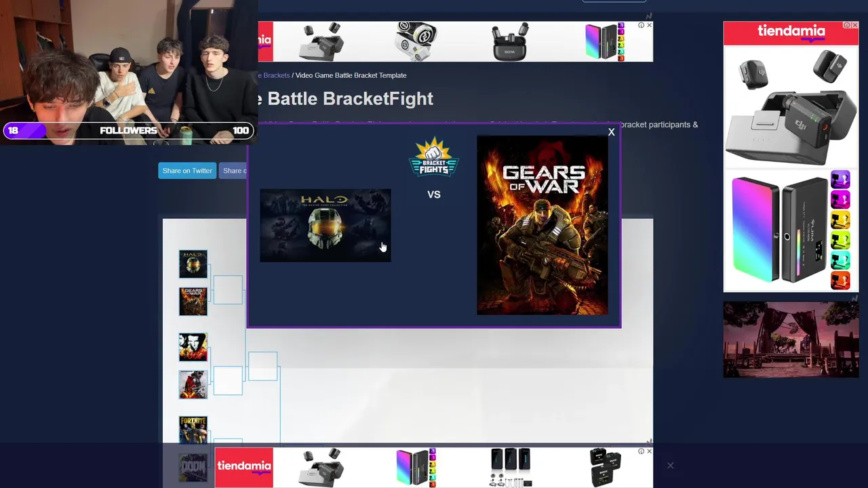Open ad info icon on bottom banner
This screenshot has height=488, width=868.
coord(641,451)
